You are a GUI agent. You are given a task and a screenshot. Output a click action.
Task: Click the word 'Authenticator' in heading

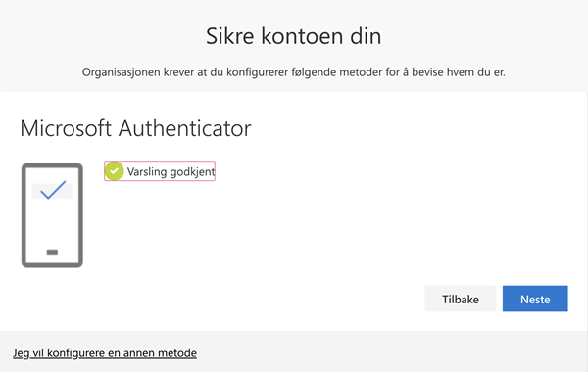click(x=185, y=128)
